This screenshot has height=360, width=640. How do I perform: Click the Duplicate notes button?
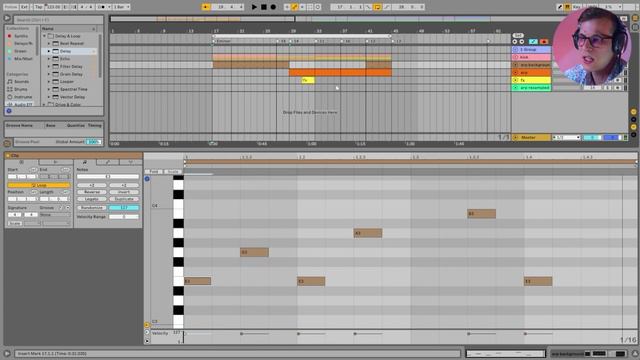(124, 199)
